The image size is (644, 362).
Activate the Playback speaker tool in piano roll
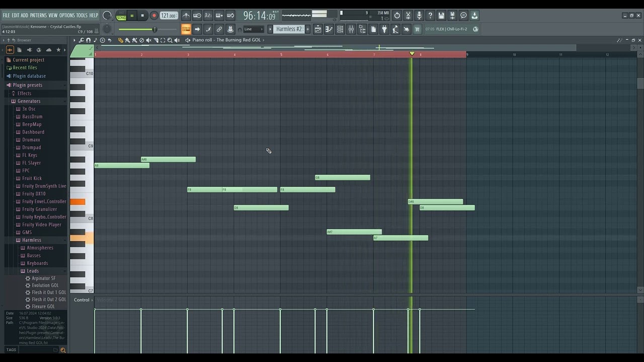(177, 40)
